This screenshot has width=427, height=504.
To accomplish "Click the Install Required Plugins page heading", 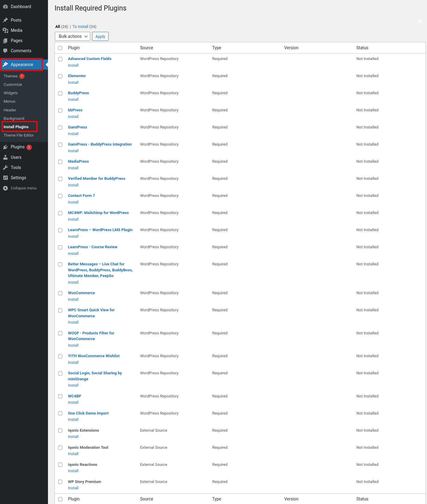I will click(x=91, y=8).
